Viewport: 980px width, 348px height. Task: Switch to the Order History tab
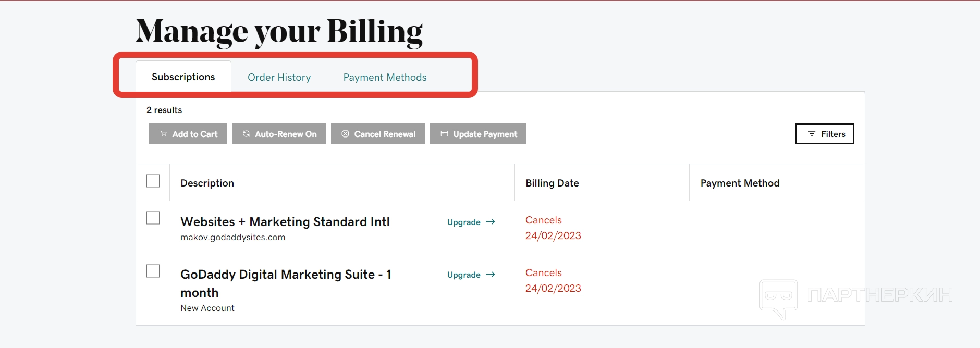point(279,78)
